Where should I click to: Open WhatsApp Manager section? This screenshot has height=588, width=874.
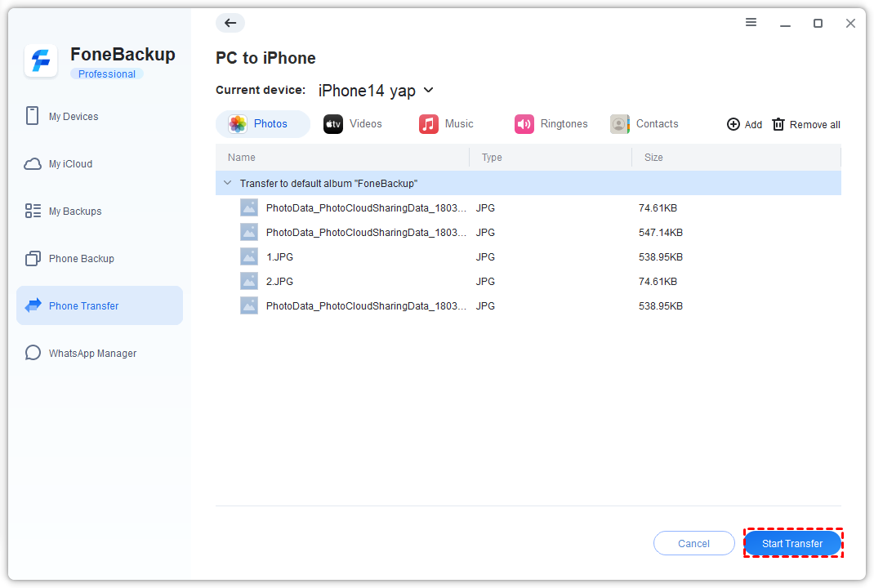(100, 353)
